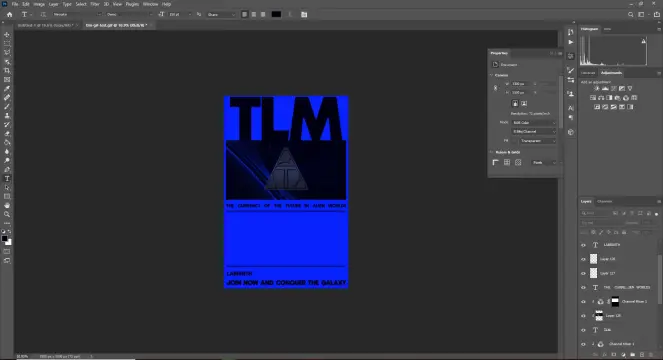Click the new adjustment layer icon at Layers bottom
The width and height of the screenshot is (663, 360).
(x=623, y=355)
